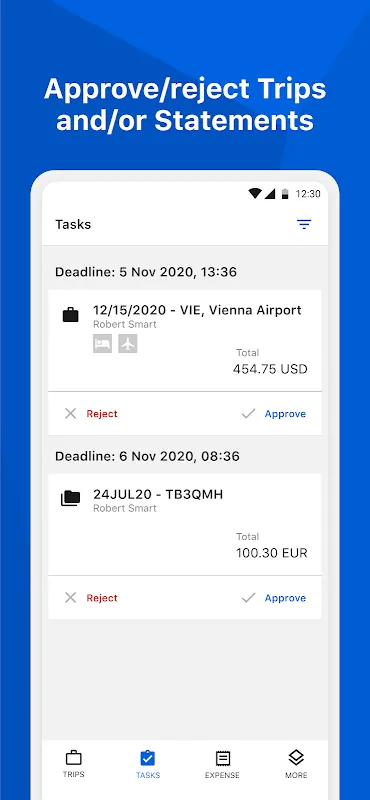
Task: Click the X icon beside Reject on the Vienna trip
Action: click(x=70, y=414)
